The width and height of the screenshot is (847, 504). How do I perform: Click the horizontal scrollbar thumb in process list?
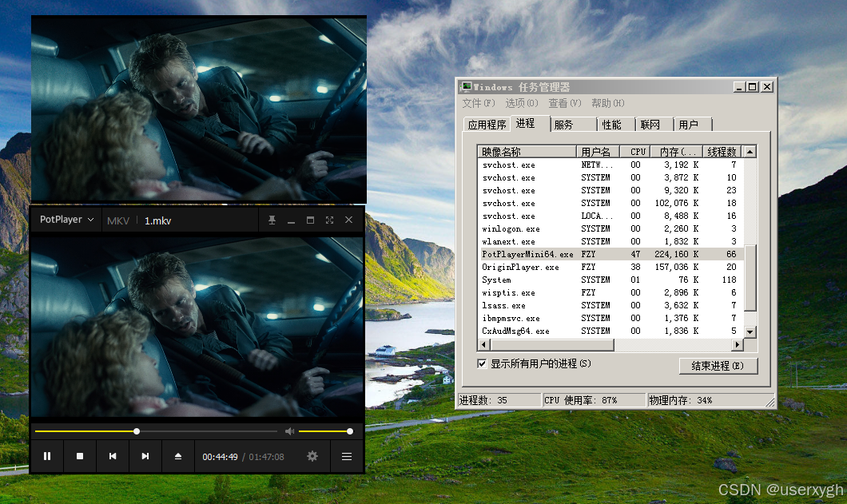point(551,344)
